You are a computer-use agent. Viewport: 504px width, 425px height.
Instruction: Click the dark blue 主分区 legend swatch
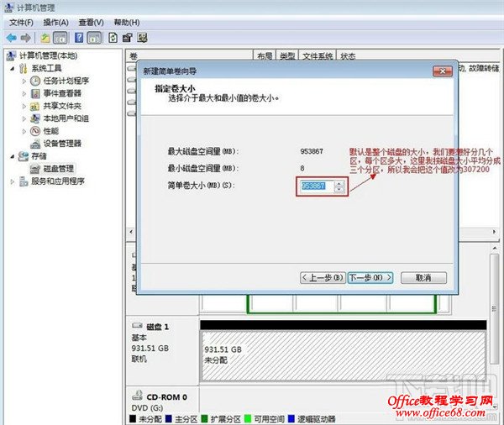[169, 418]
